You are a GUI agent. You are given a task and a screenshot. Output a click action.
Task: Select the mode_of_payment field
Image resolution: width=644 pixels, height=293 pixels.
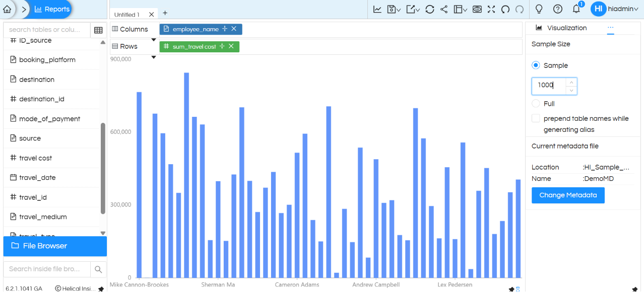click(x=51, y=119)
